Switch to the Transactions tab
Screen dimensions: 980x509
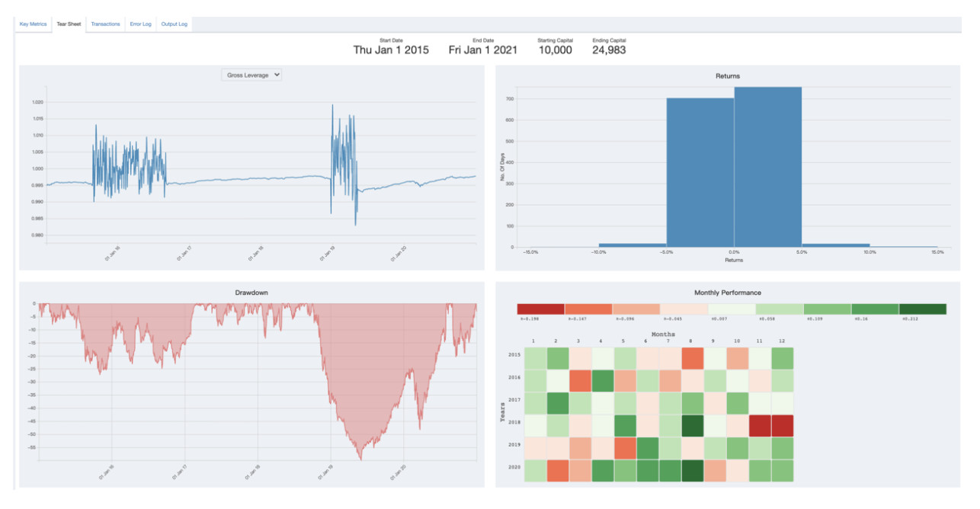105,24
